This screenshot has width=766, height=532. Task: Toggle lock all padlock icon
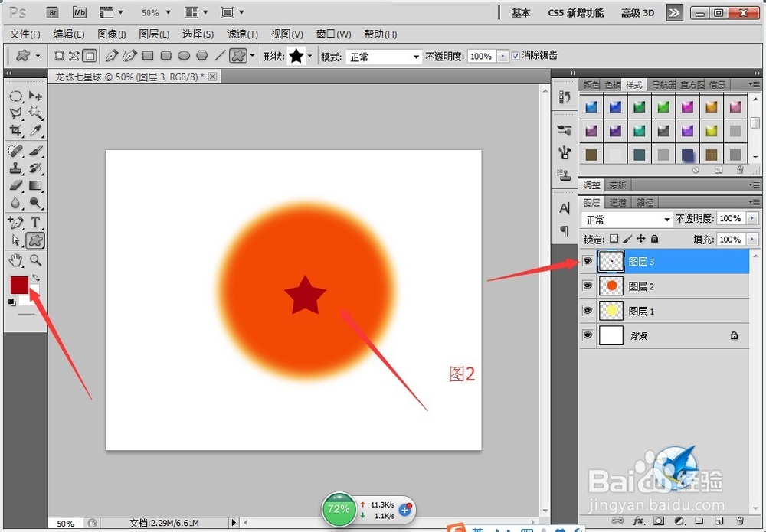point(655,239)
